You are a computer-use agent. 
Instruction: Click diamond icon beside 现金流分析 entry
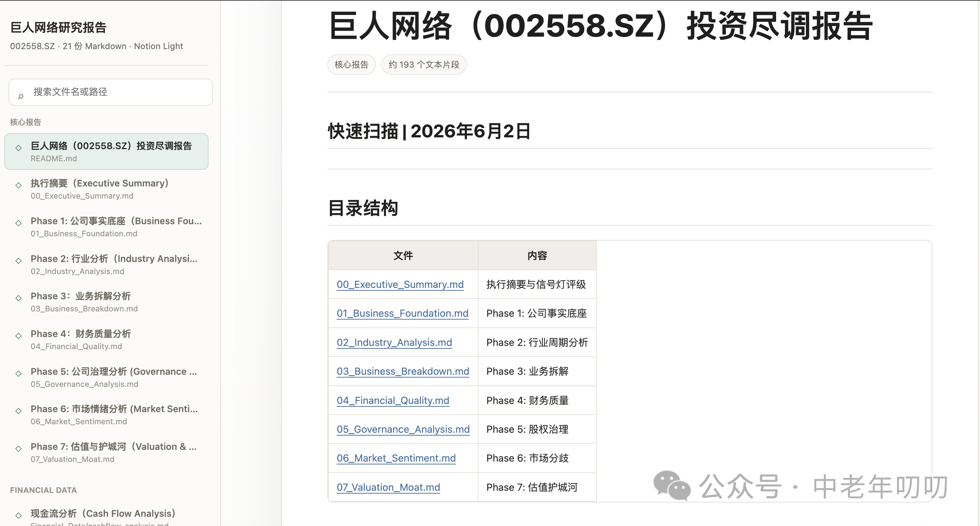coord(18,515)
